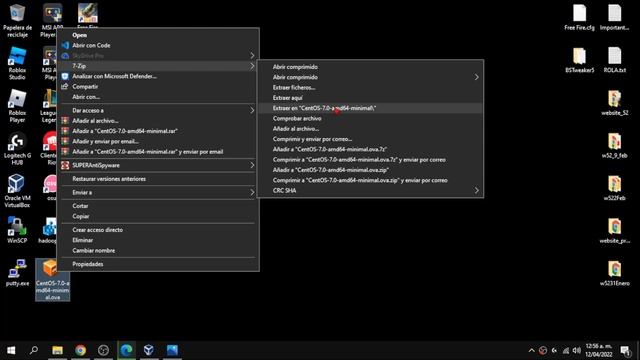640x360 pixels.
Task: Choose Comprimir y enviar por correo
Action: [x=371, y=139]
